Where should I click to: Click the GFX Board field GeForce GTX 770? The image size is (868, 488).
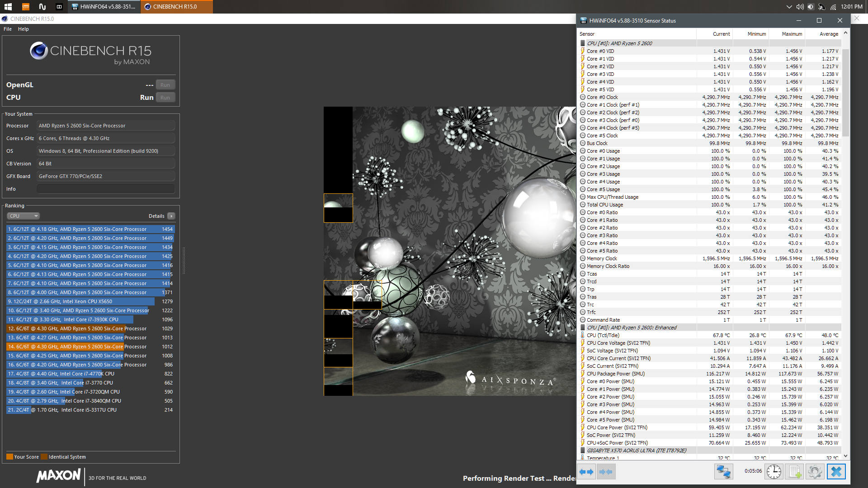pos(106,176)
